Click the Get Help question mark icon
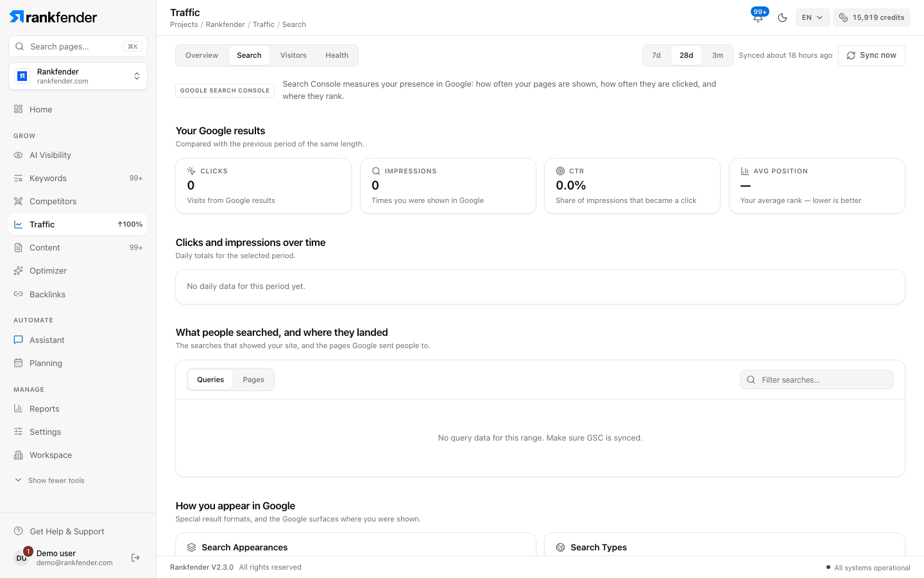This screenshot has width=924, height=578. click(x=19, y=531)
